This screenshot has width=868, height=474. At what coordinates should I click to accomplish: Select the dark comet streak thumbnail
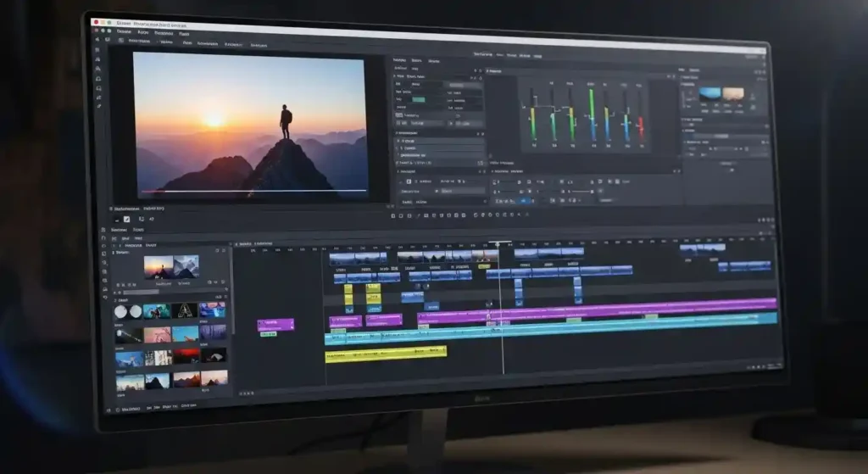(x=129, y=336)
